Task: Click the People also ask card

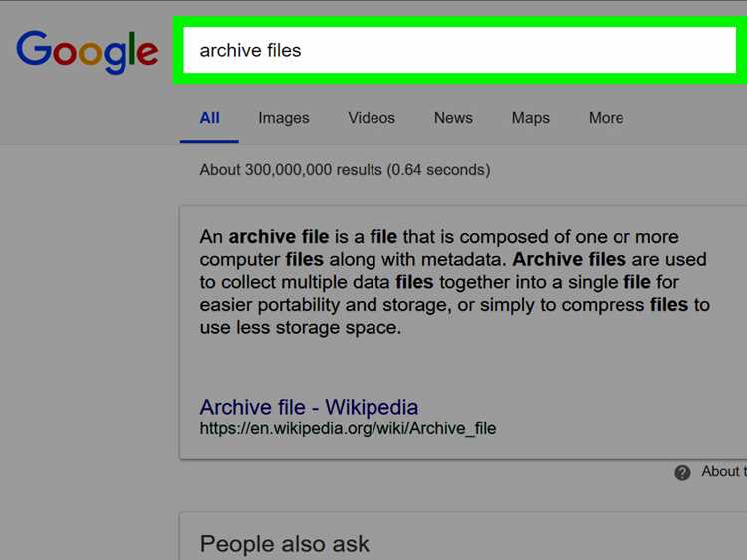Action: [x=463, y=537]
